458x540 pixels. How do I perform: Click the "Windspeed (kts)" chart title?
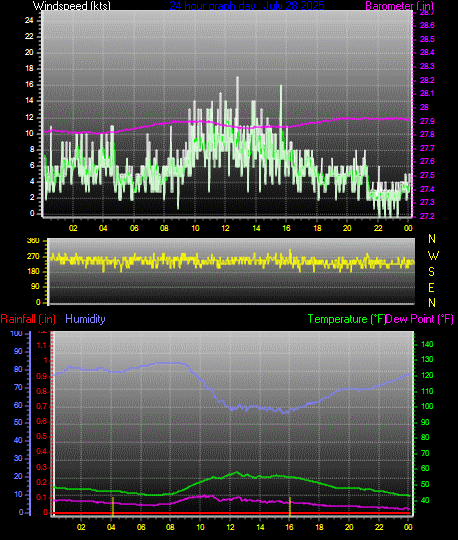[x=72, y=6]
